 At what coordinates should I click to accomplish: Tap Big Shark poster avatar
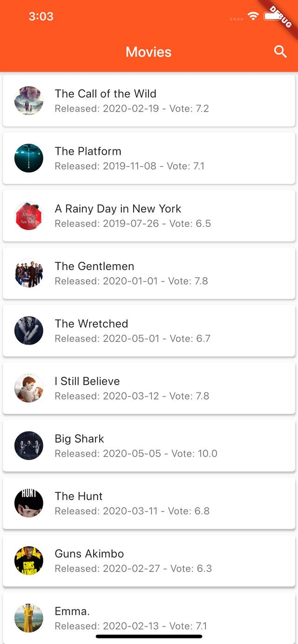pos(29,445)
